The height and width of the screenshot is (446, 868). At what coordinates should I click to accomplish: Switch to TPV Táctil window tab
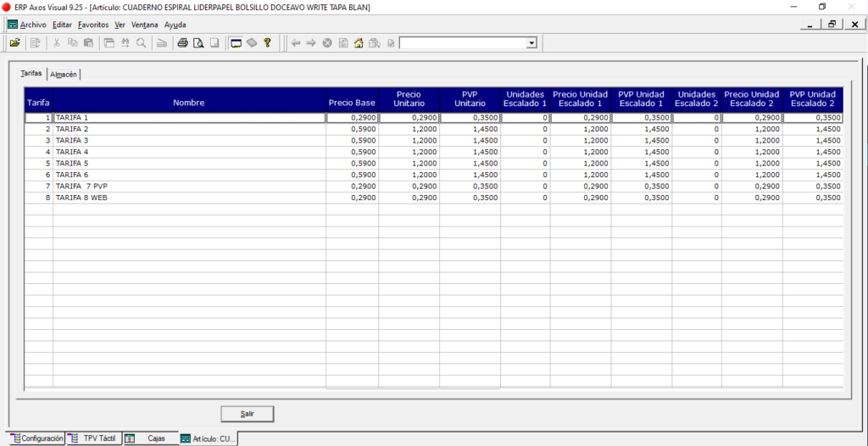94,438
